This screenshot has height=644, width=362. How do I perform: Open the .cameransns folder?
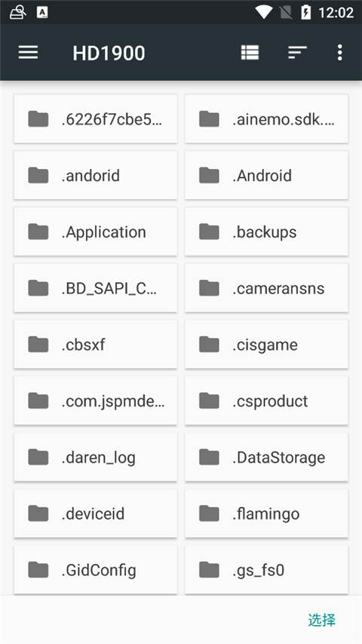pyautogui.click(x=267, y=288)
